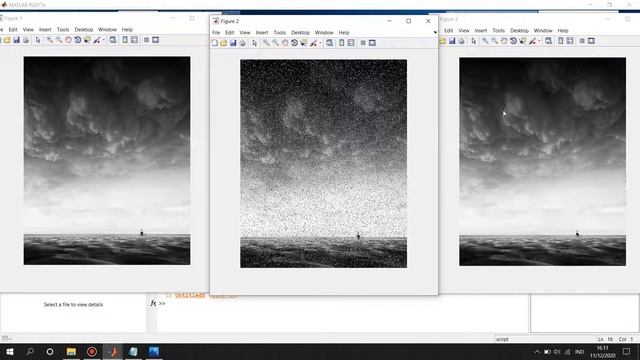Open Help menu in Figure 2

344,33
